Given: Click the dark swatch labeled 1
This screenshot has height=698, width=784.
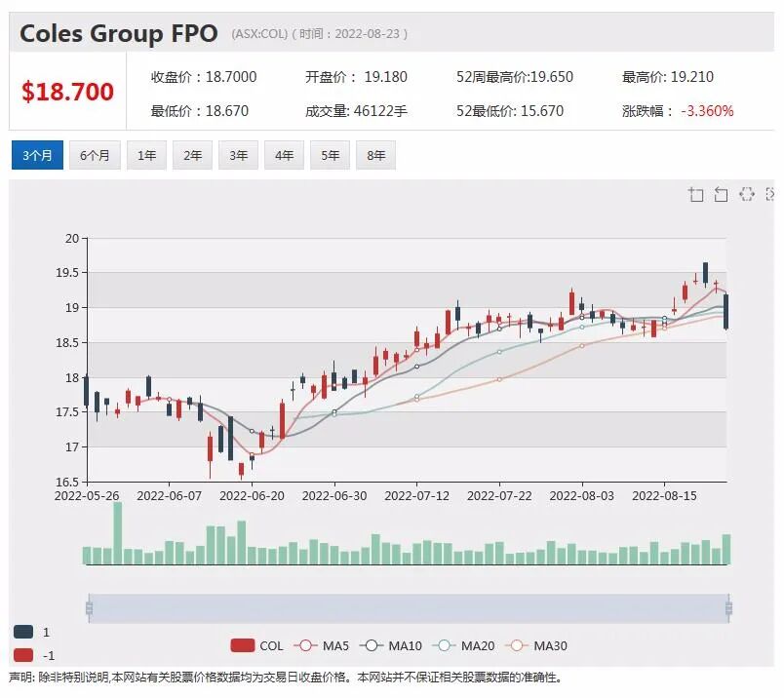Looking at the screenshot, I should click(x=23, y=632).
